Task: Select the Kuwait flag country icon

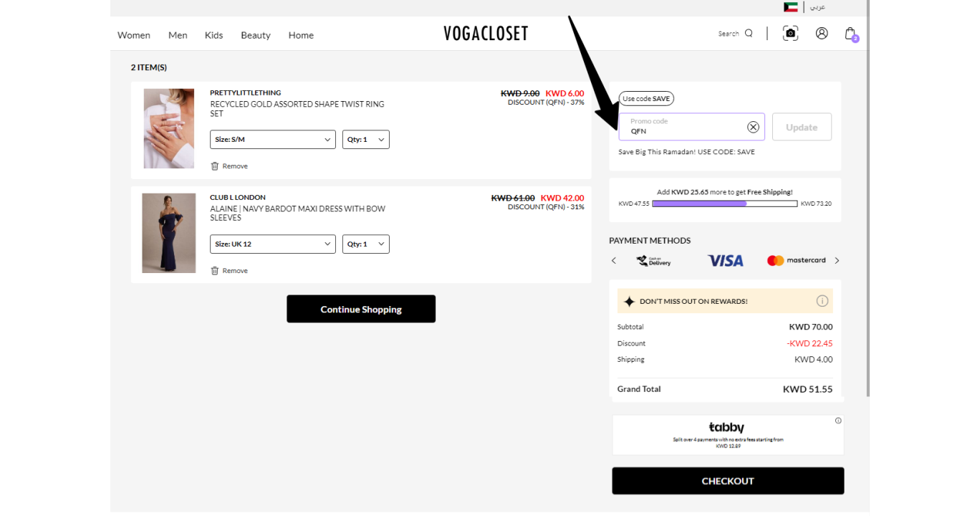Action: point(790,7)
